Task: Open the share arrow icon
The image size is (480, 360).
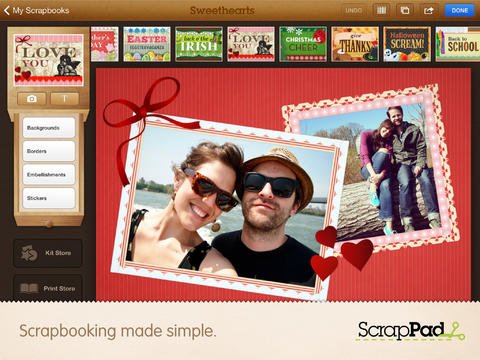Action: [x=429, y=11]
